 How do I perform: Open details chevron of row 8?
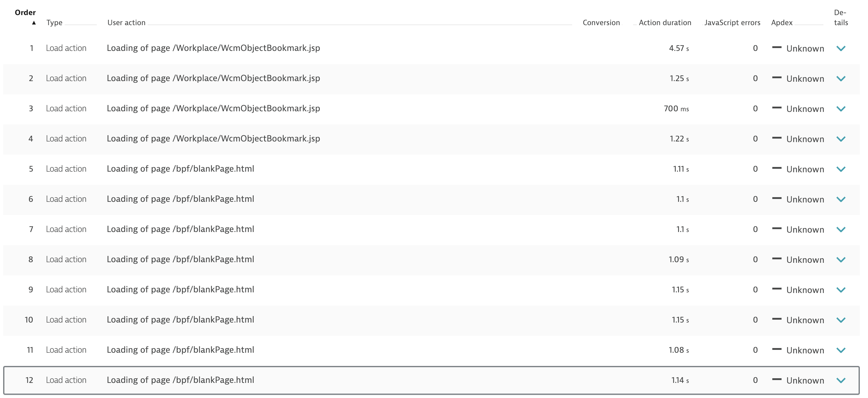pos(841,259)
